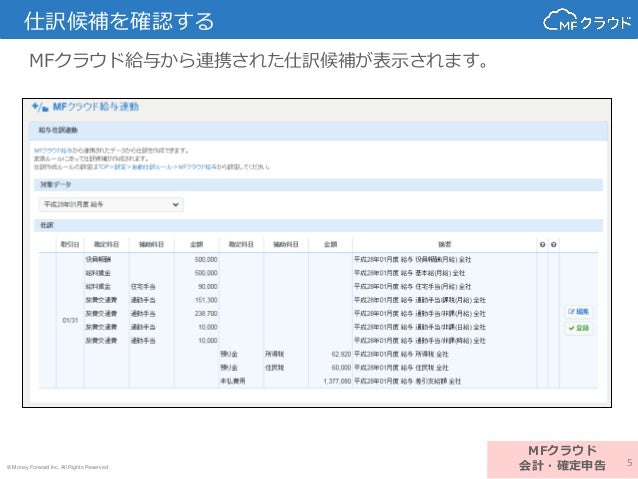The width and height of the screenshot is (638, 479).
Task: Click the 62,920 credit amount cell
Action: [x=341, y=354]
